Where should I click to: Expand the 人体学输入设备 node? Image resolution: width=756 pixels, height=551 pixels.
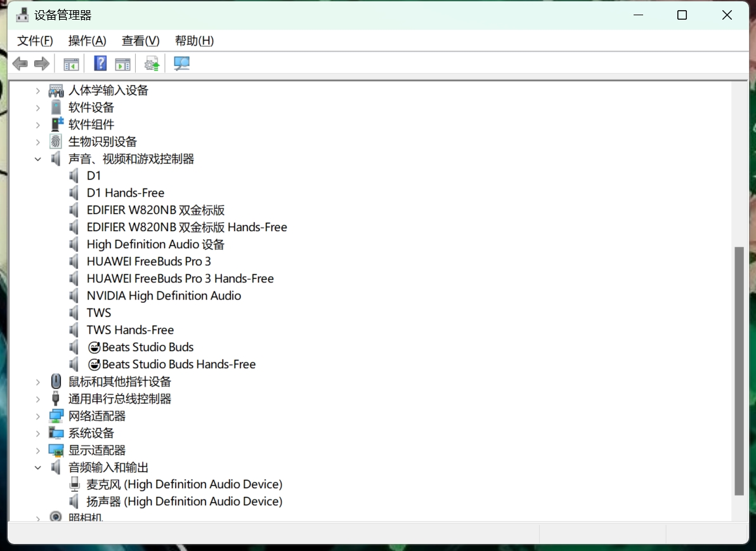38,91
